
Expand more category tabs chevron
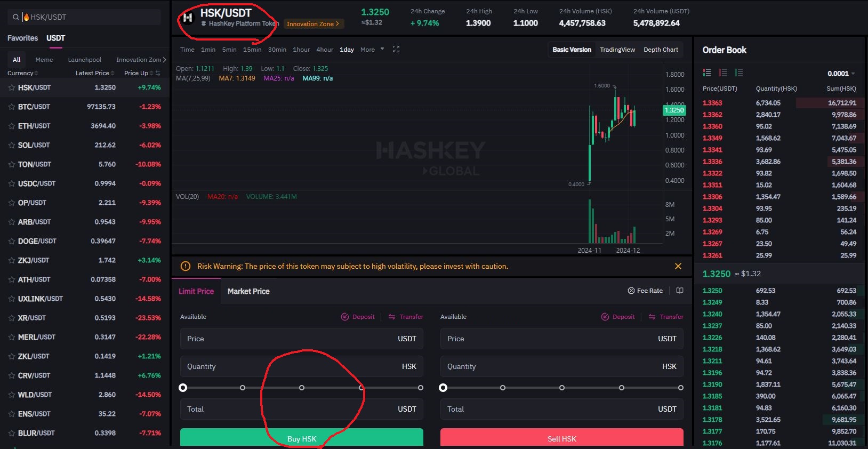(164, 60)
